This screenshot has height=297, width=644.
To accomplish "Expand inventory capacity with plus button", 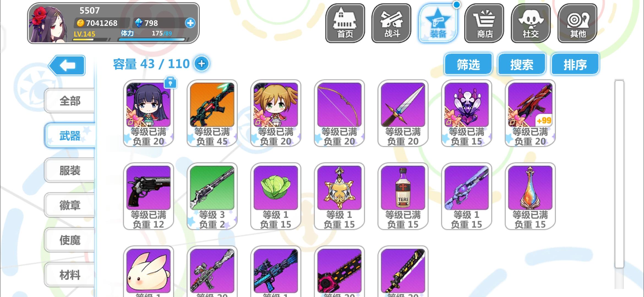I will pyautogui.click(x=201, y=64).
